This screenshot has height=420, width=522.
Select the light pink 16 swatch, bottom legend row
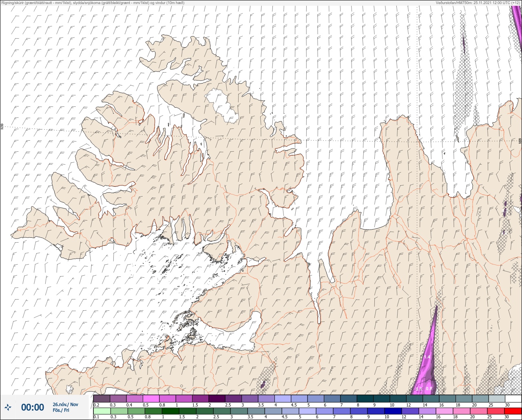point(445,411)
